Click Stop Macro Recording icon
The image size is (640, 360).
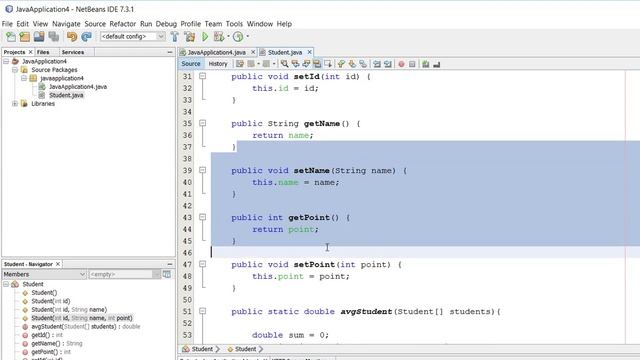click(412, 64)
